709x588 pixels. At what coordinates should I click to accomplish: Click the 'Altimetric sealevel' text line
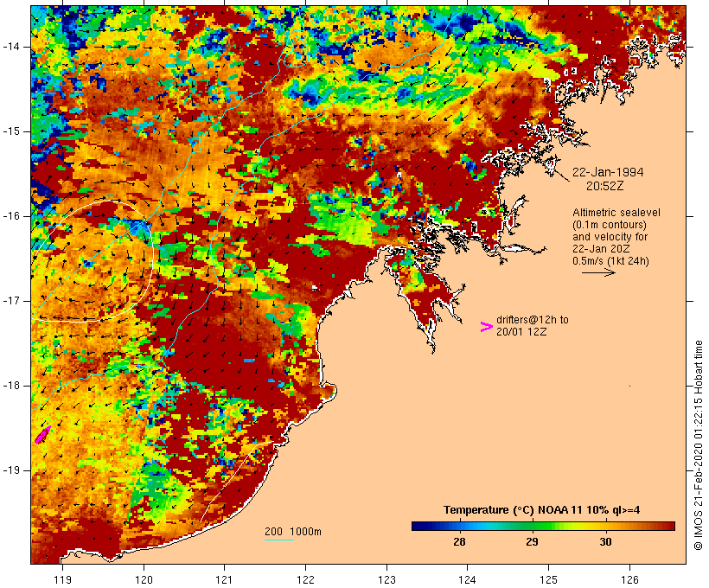616,213
